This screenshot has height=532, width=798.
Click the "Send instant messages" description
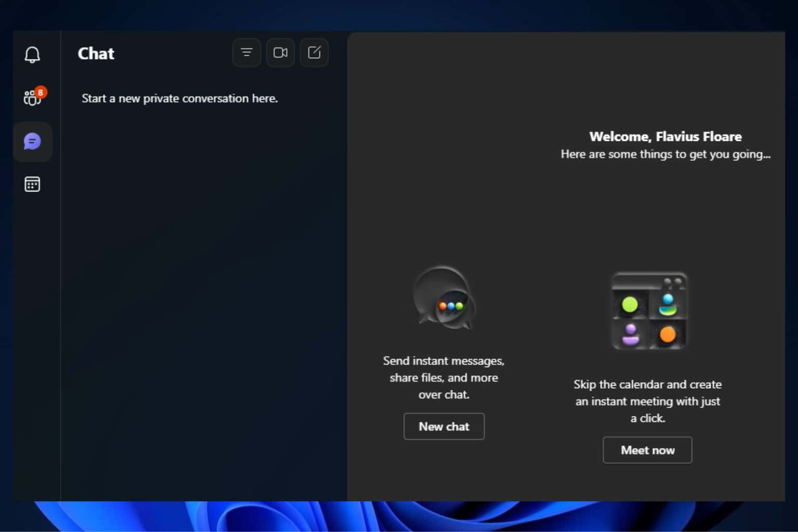click(444, 378)
